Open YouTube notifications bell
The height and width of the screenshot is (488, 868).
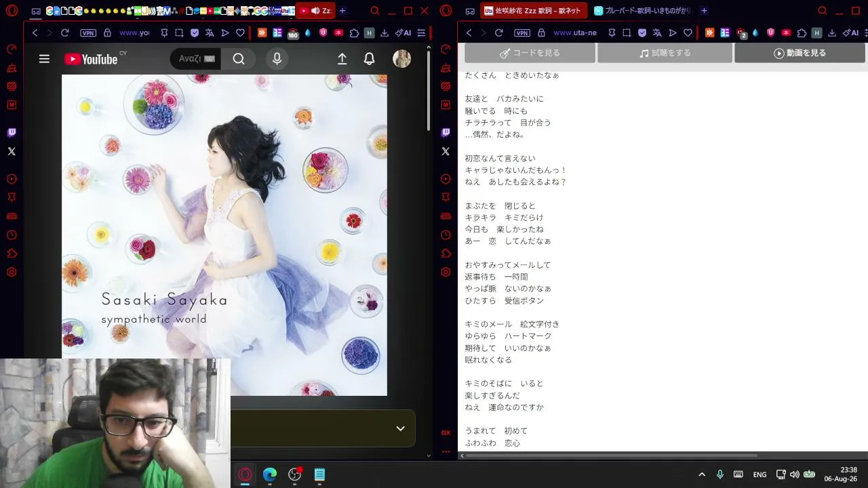click(369, 59)
